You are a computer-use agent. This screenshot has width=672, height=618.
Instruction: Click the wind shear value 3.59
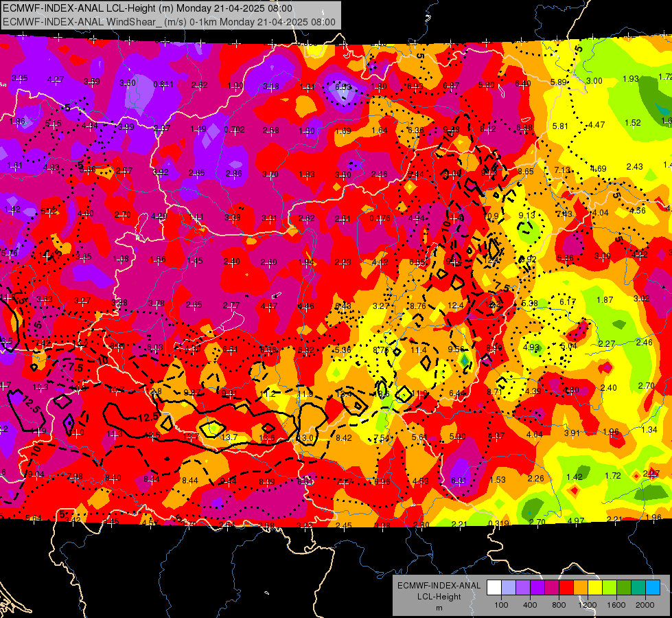point(92,82)
